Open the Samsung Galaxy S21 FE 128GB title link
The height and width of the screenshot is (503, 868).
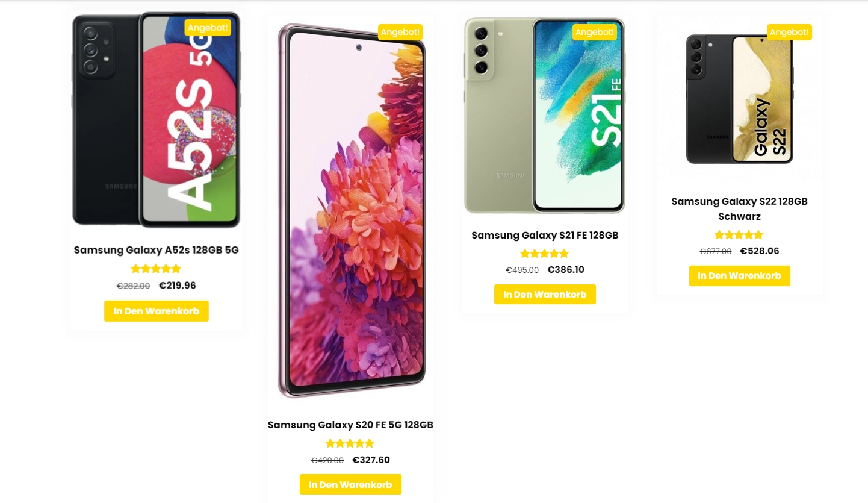tap(545, 235)
